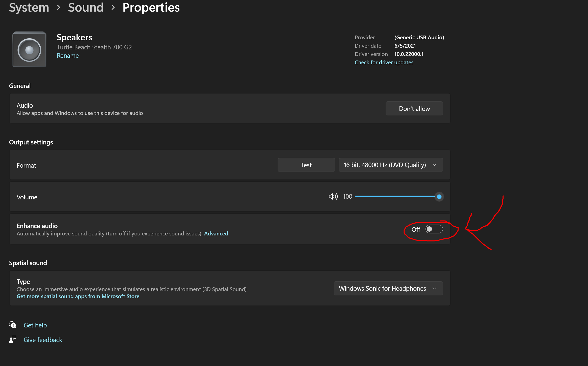This screenshot has height=366, width=588.
Task: Rename the Speakers device
Action: (x=68, y=56)
